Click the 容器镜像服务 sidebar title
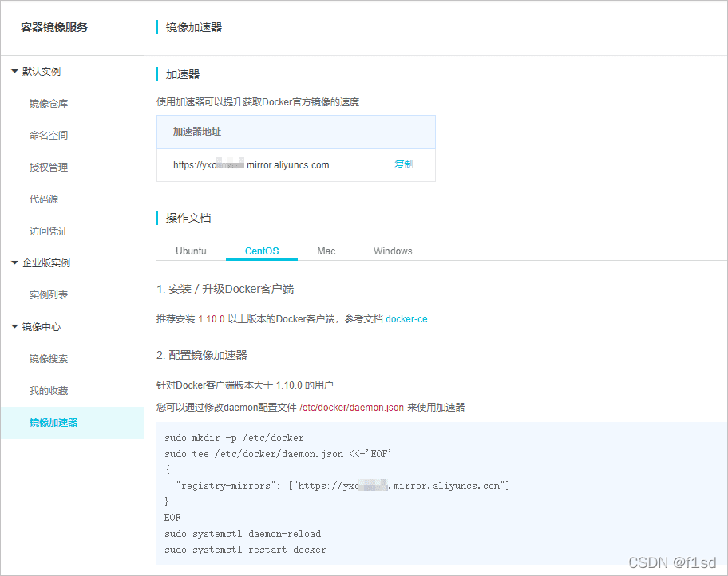This screenshot has width=728, height=576. pos(54,27)
